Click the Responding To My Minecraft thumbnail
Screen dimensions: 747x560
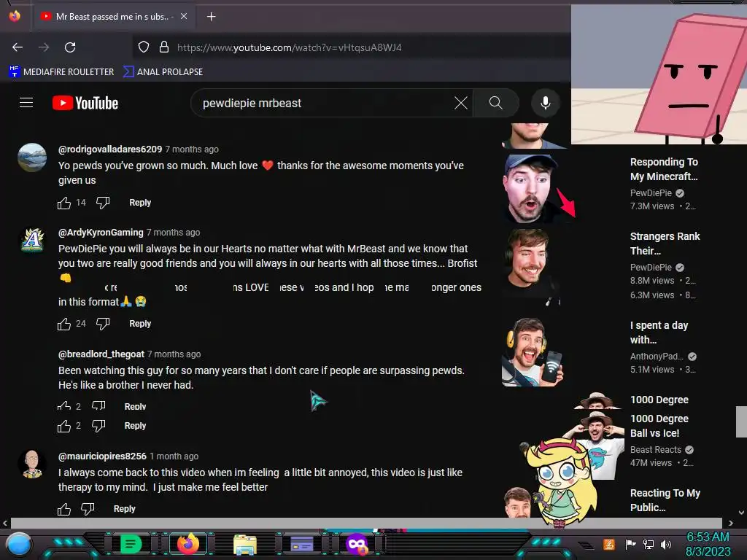[x=538, y=189]
